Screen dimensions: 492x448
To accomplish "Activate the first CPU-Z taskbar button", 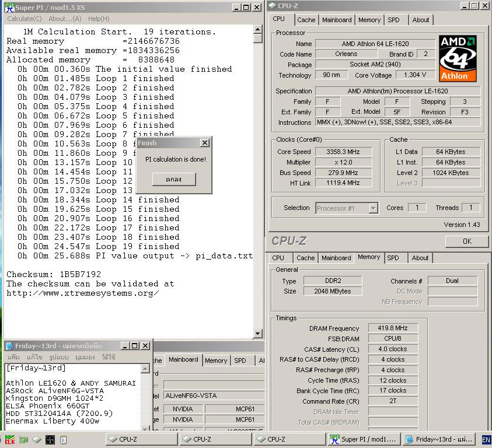I will click(x=141, y=439).
